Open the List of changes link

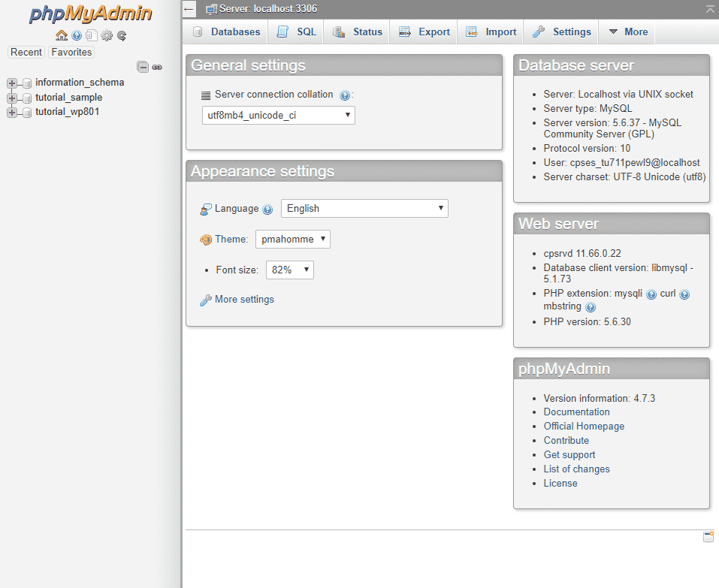coord(577,469)
